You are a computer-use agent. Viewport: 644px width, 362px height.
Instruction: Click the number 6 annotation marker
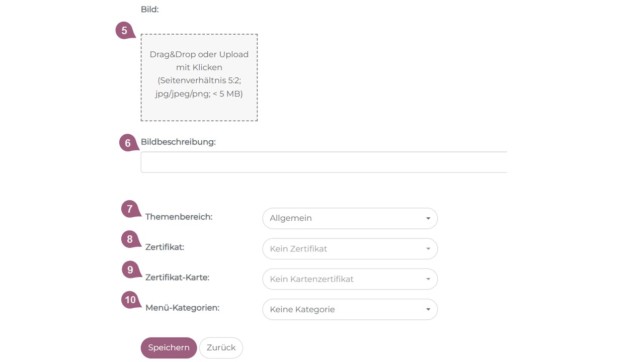tap(128, 143)
